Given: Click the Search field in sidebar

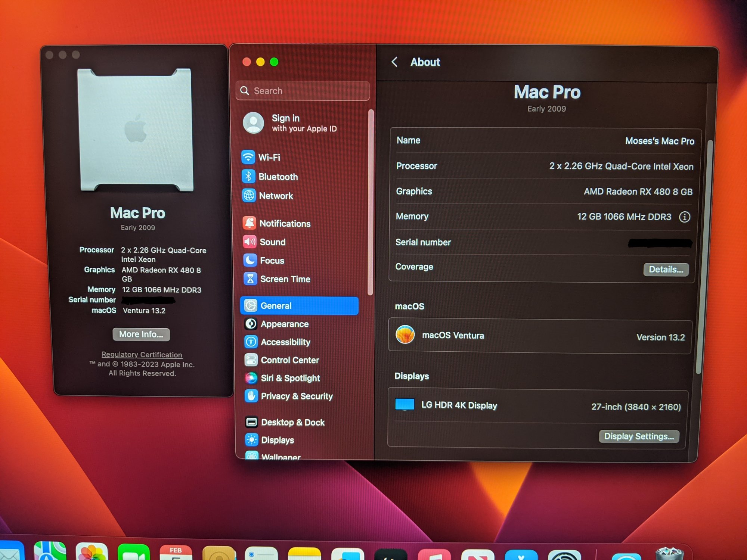Looking at the screenshot, I should [303, 91].
